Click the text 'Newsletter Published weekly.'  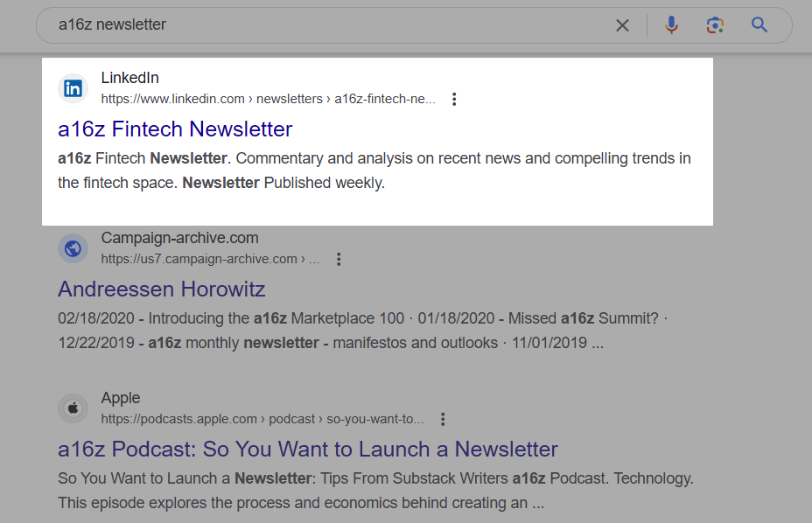[x=283, y=183]
